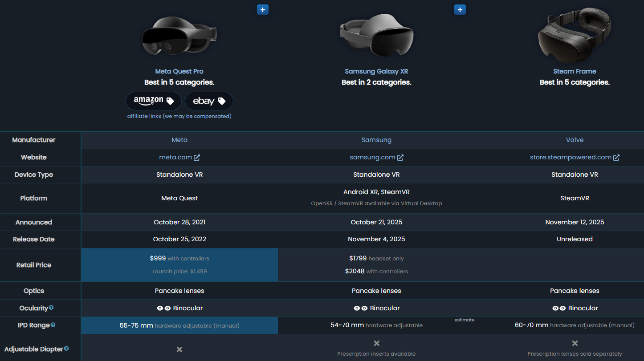Open the Valve manufacturer link
The height and width of the screenshot is (361, 644).
tap(575, 140)
